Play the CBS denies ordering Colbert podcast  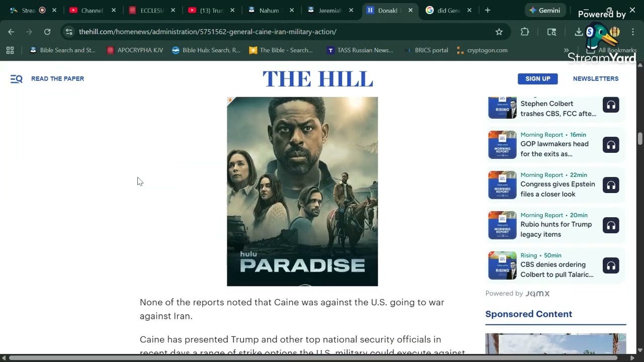point(611,266)
